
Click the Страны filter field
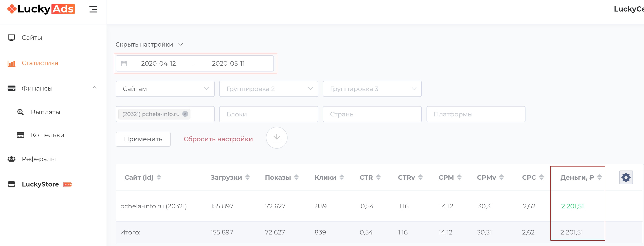[372, 114]
